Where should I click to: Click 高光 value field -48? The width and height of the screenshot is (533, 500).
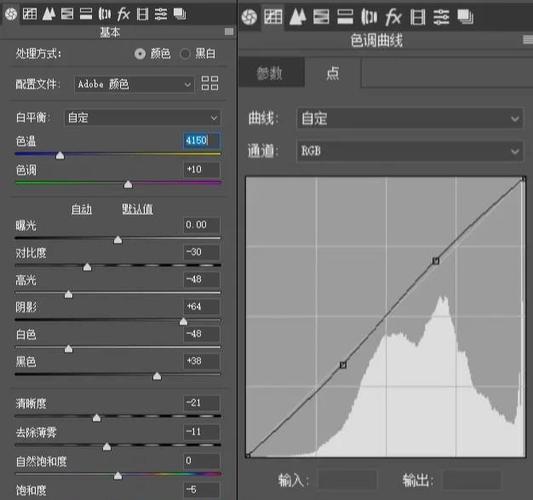(x=202, y=279)
